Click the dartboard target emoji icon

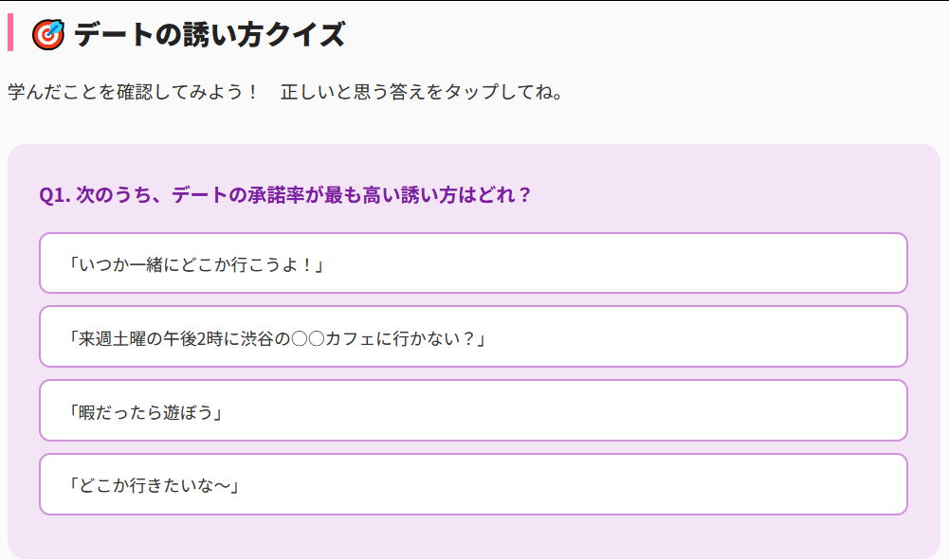48,34
